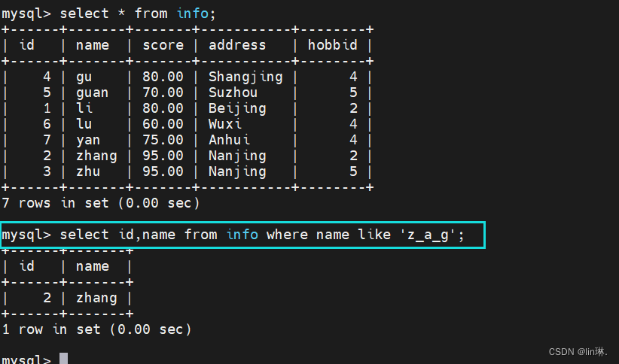This screenshot has width=619, height=364.
Task: Click the hobbid value in Beijing's row
Action: [x=353, y=108]
